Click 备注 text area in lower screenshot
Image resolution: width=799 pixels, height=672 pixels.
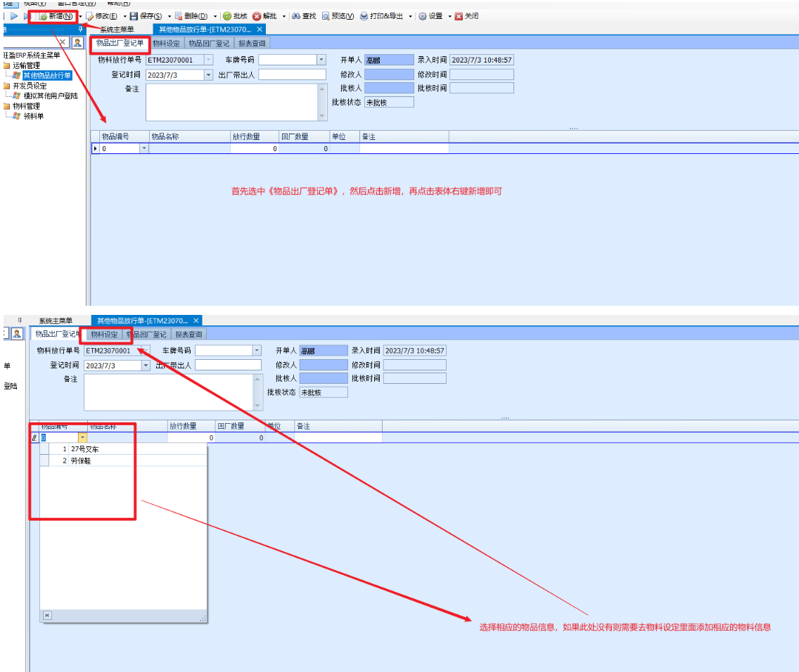(168, 392)
